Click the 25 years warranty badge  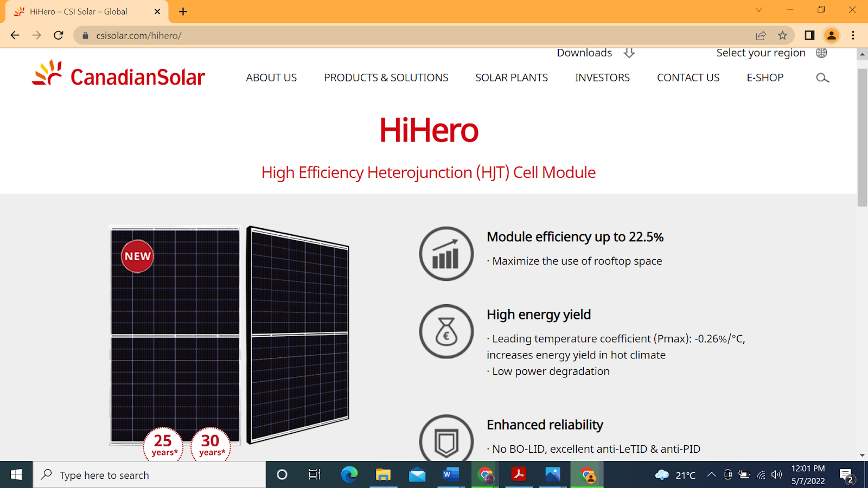tap(163, 445)
